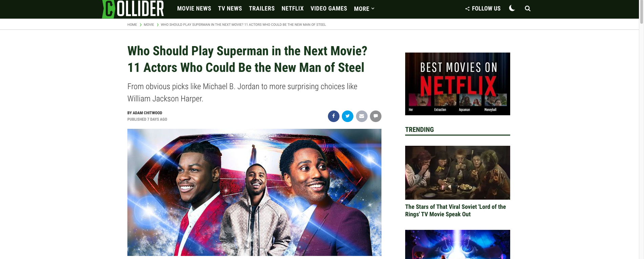
Task: Open the Follow Us share menu
Action: [483, 8]
